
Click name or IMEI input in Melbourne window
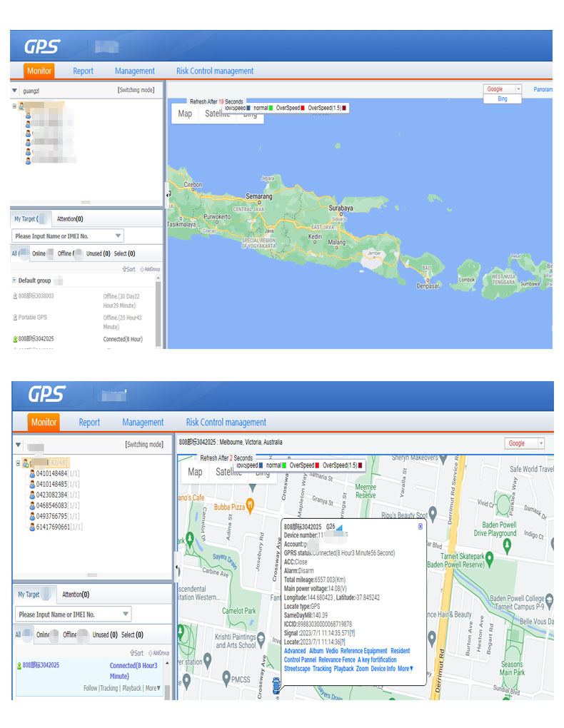pyautogui.click(x=73, y=614)
